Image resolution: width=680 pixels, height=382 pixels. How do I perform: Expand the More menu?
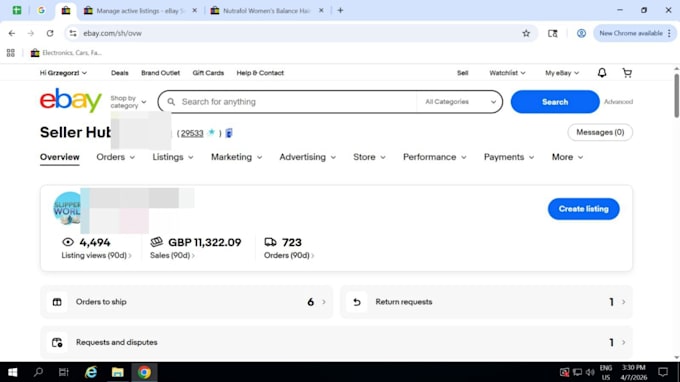tap(567, 157)
